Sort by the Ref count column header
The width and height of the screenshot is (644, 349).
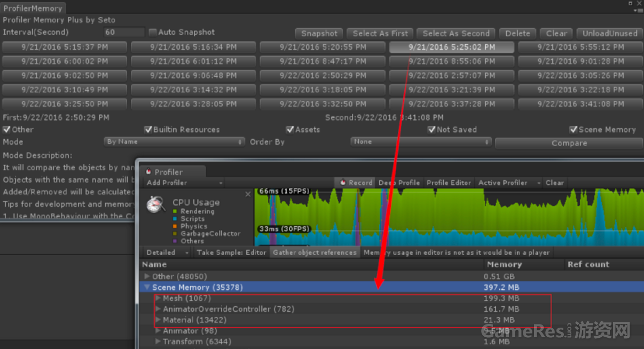coord(604,265)
